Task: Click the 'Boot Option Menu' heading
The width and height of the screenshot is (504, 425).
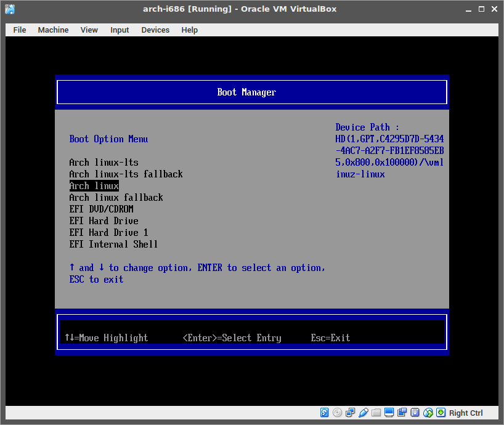Action: point(108,139)
